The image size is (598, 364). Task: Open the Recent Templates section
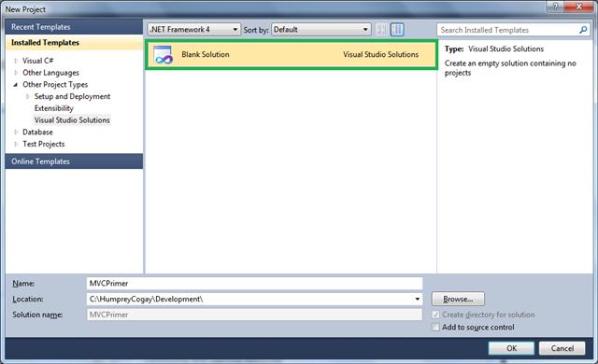(74, 27)
